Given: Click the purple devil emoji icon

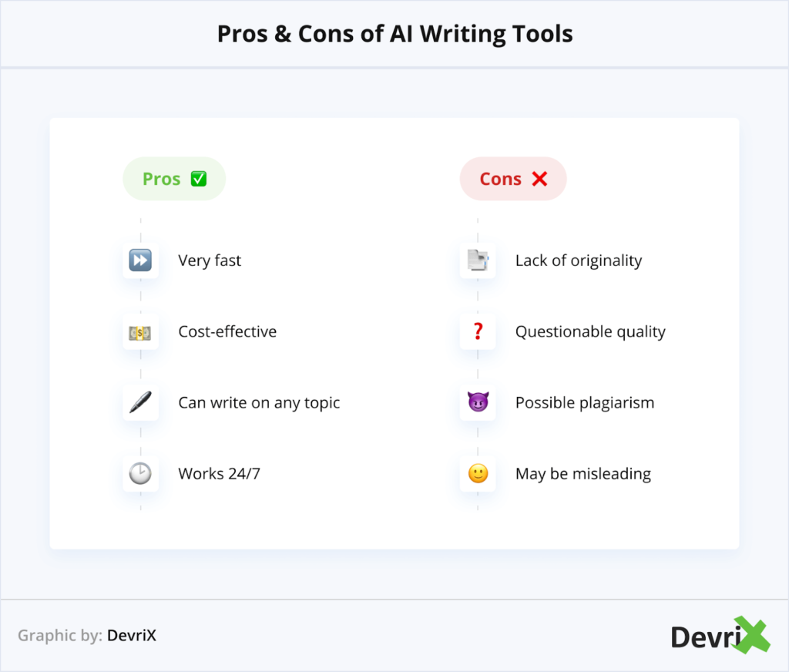Looking at the screenshot, I should point(478,403).
